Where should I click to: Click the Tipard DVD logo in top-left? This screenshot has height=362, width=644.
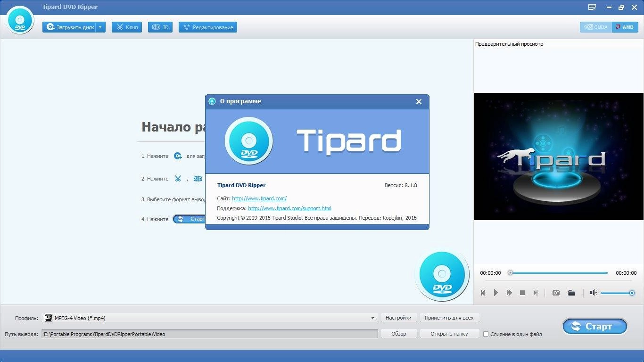click(20, 20)
